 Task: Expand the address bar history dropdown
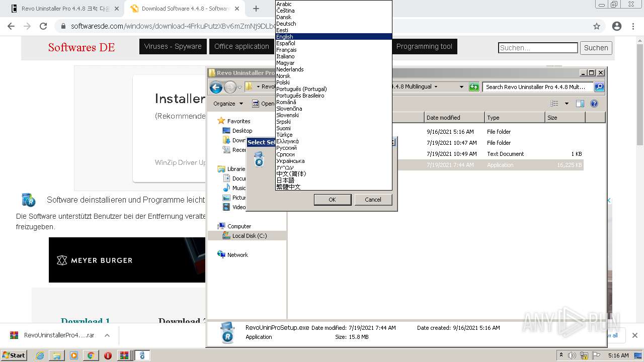[461, 87]
